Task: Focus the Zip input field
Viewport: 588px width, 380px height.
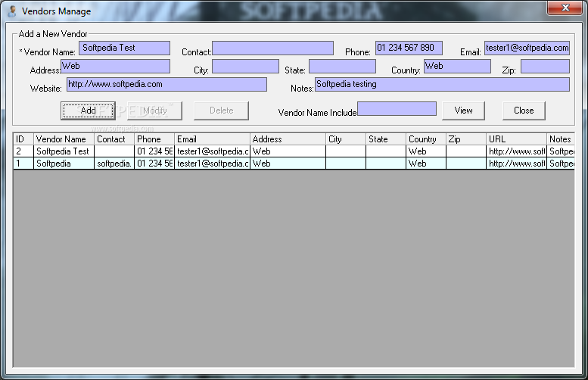Action: 546,66
